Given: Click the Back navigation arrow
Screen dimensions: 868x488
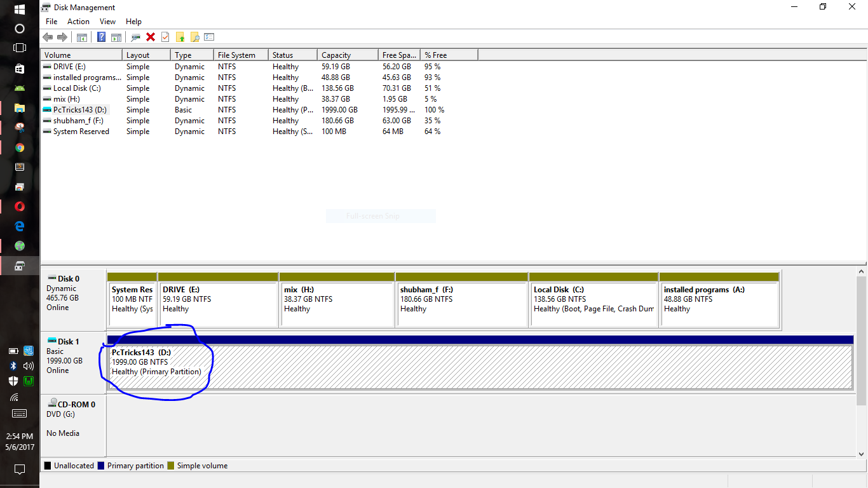Looking at the screenshot, I should (x=48, y=36).
